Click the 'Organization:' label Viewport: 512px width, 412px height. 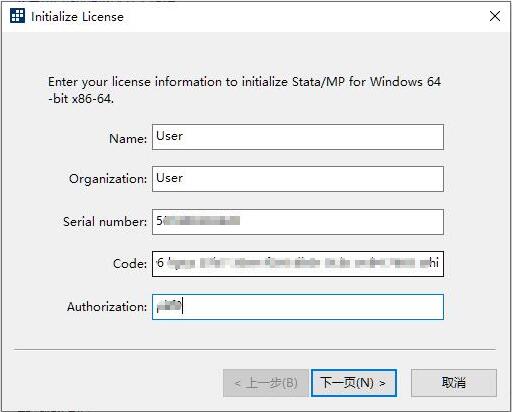click(x=108, y=179)
